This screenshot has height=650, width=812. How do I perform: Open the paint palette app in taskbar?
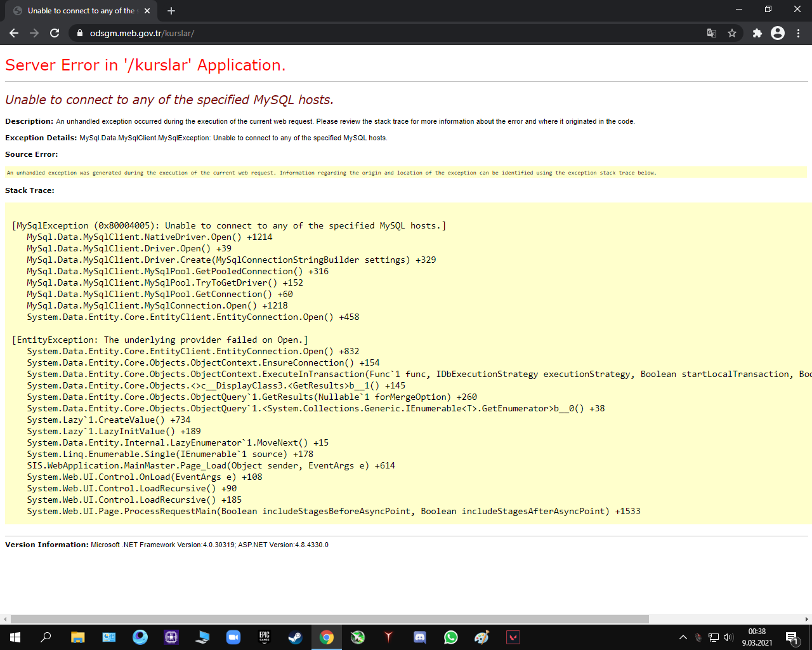(482, 637)
